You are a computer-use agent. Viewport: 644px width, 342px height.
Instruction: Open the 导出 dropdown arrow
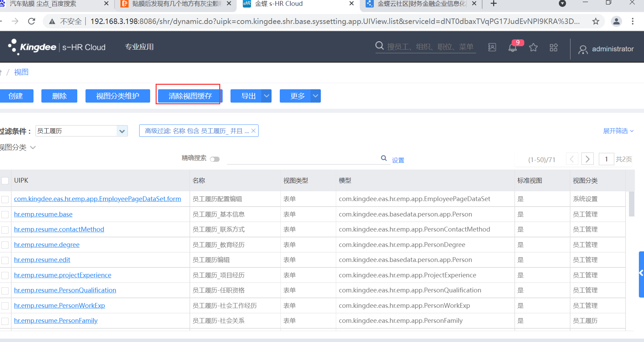(267, 96)
